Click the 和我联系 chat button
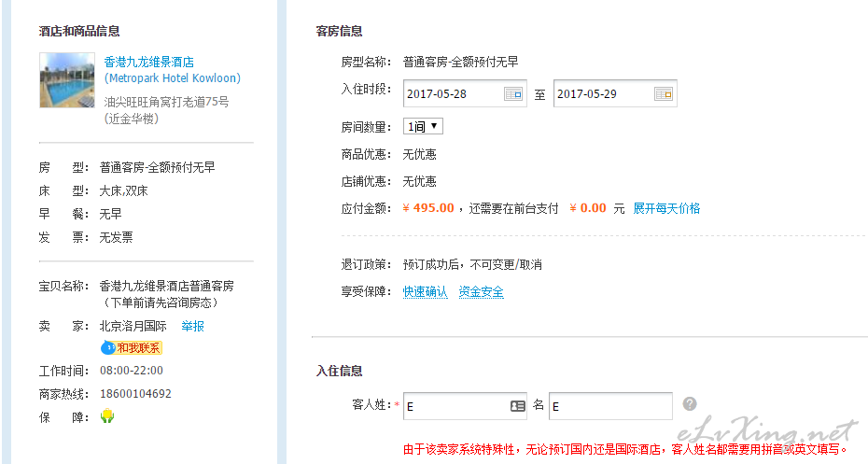 tap(132, 347)
